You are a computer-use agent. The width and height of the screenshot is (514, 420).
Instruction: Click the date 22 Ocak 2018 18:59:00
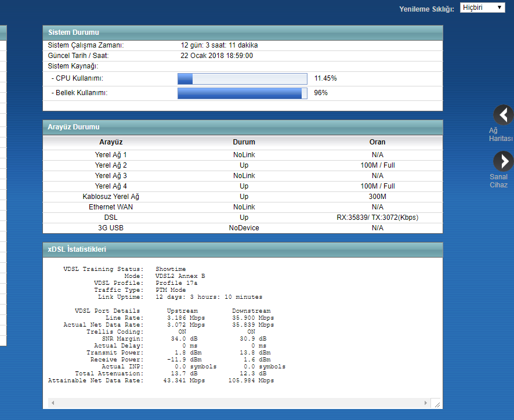point(216,56)
